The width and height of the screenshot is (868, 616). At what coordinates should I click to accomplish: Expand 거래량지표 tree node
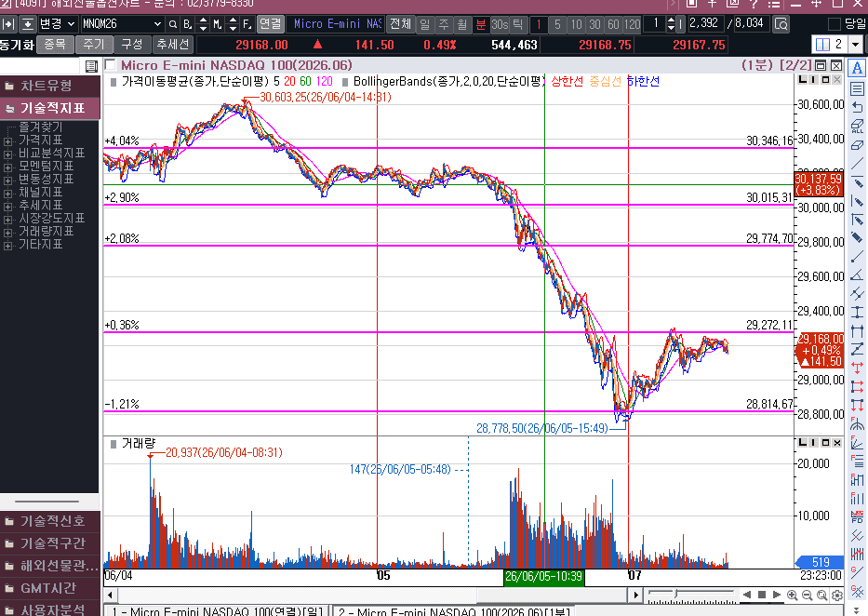coord(7,233)
